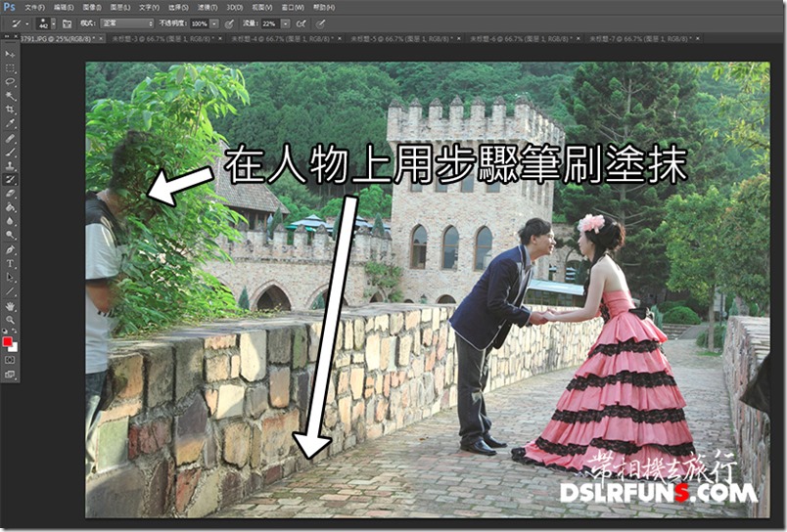Image resolution: width=787 pixels, height=532 pixels.
Task: Toggle pressure-for-opacity button beside opacity field
Action: pyautogui.click(x=229, y=22)
